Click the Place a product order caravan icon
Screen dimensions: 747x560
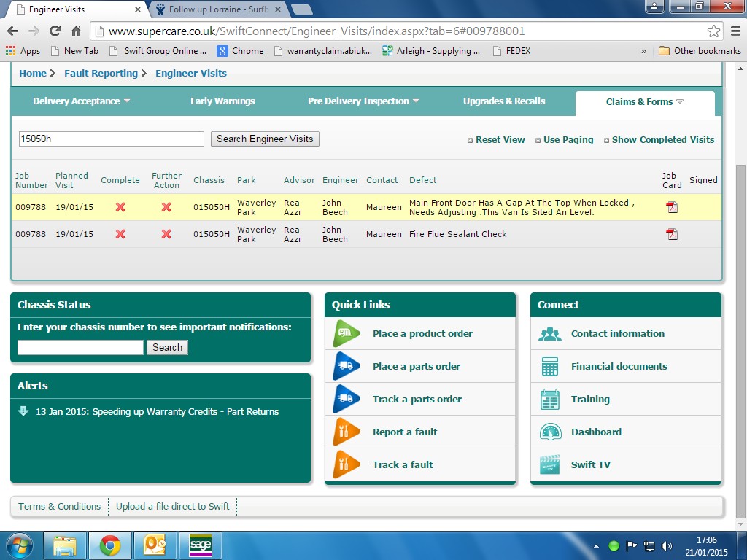coord(346,333)
